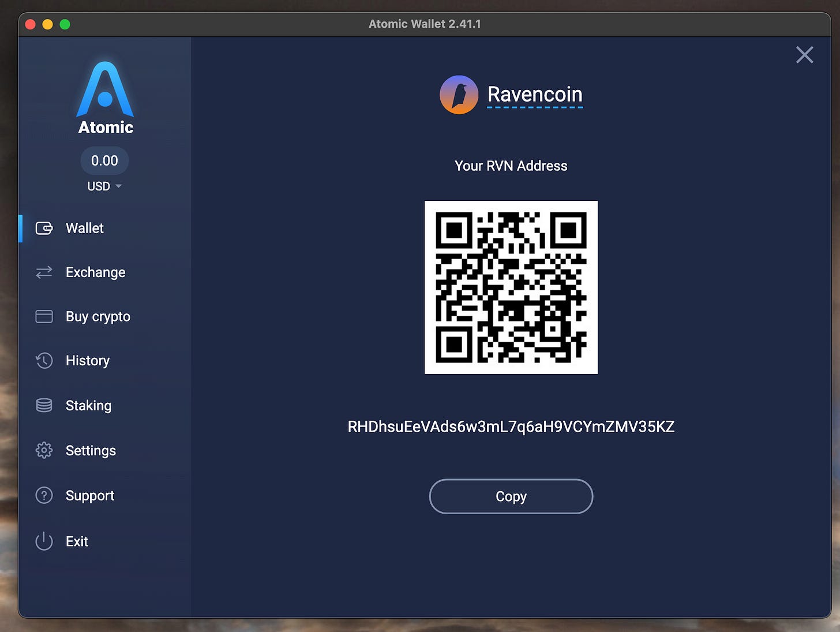840x632 pixels.
Task: Click the Atomic Wallet 2.41.1 title
Action: (425, 24)
